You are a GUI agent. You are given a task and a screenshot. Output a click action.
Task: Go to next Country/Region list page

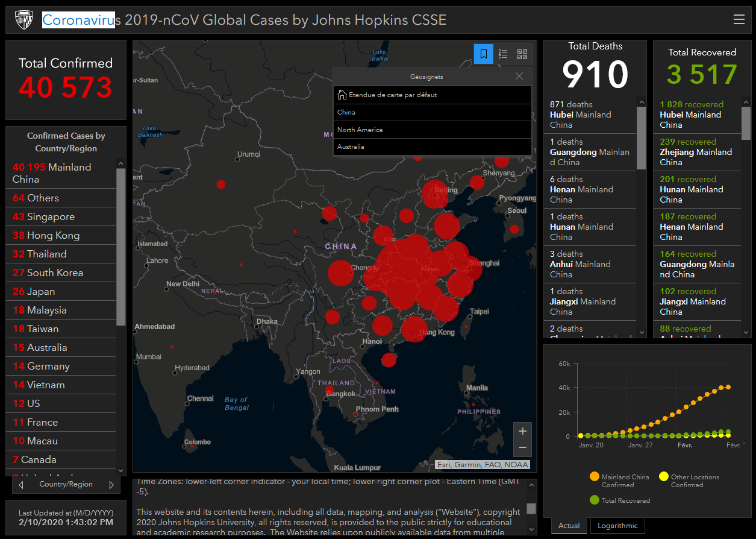click(x=111, y=485)
